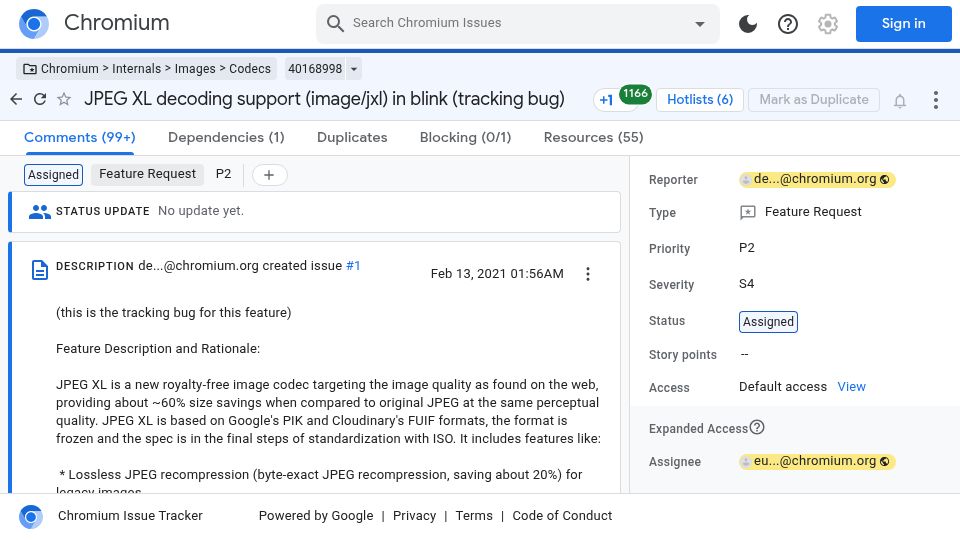Click the P2 priority chip near tabs
The width and height of the screenshot is (960, 540).
click(x=223, y=174)
